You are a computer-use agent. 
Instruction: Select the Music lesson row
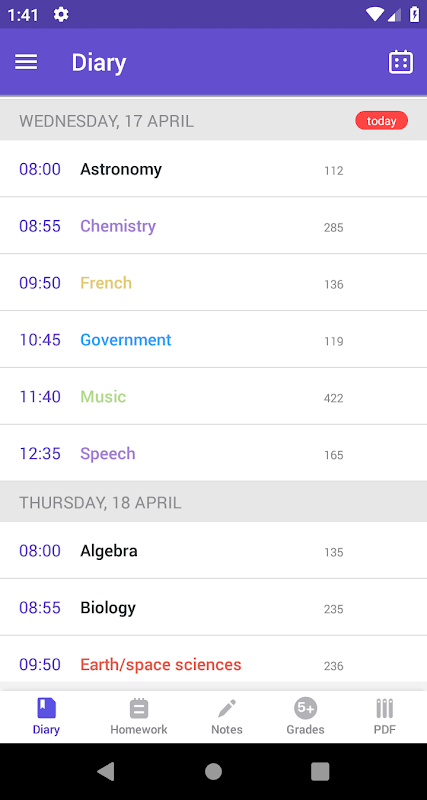coord(213,396)
